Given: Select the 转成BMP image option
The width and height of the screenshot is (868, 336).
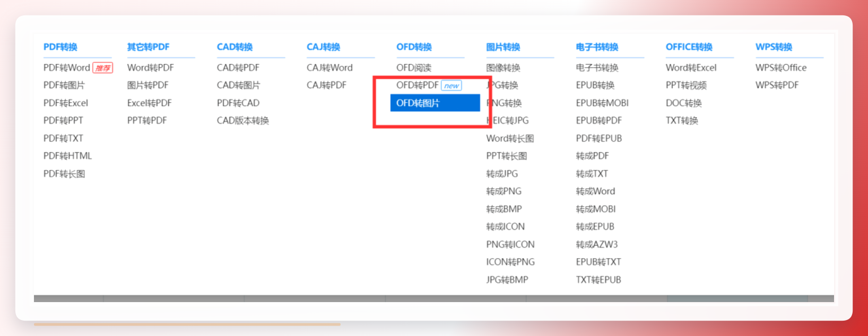Looking at the screenshot, I should pos(504,209).
